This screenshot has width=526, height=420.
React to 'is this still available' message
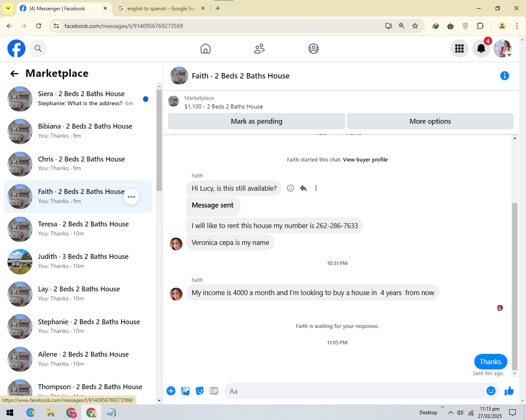[291, 188]
